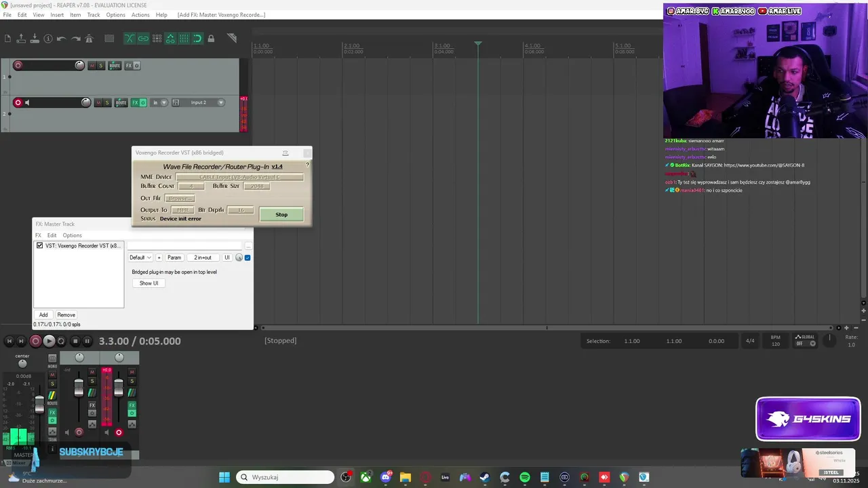The width and height of the screenshot is (868, 488).
Task: Open track 2 input FX button
Action: (x=176, y=102)
